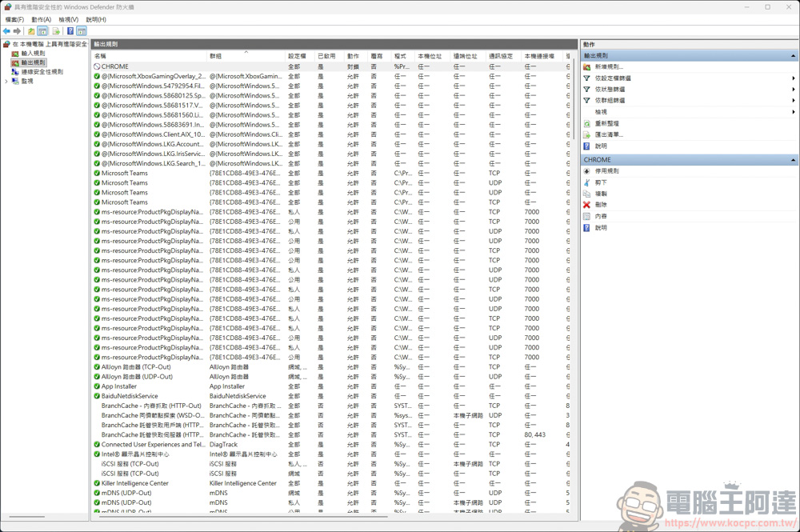Image resolution: width=800 pixels, height=532 pixels.
Task: Select the root 本機電腦 tree node
Action: (x=50, y=44)
